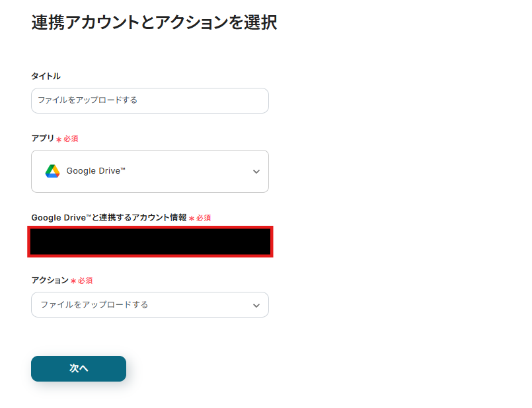Click the 必須 marker beside account info label
Screen dimensions: 532x408
click(x=203, y=218)
